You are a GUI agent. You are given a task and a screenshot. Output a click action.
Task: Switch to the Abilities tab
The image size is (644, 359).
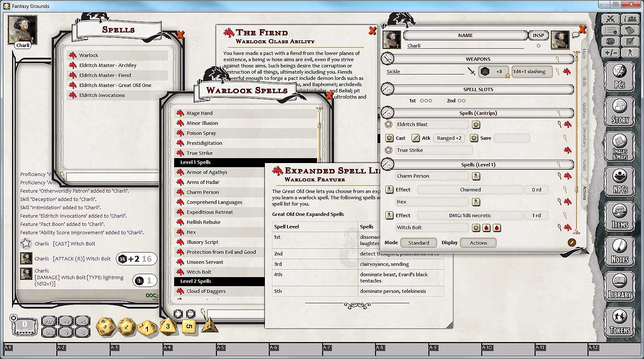tap(584, 110)
